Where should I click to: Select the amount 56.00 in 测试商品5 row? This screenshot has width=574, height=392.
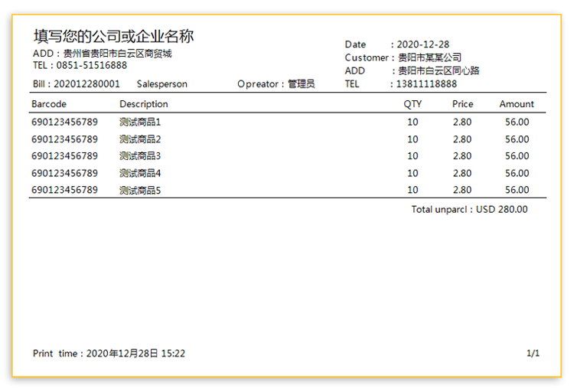tap(517, 190)
